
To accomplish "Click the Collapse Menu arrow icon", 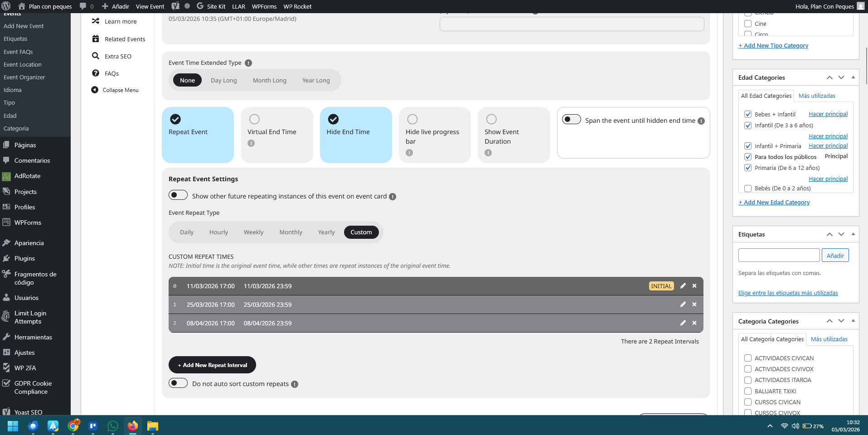I will [x=95, y=90].
